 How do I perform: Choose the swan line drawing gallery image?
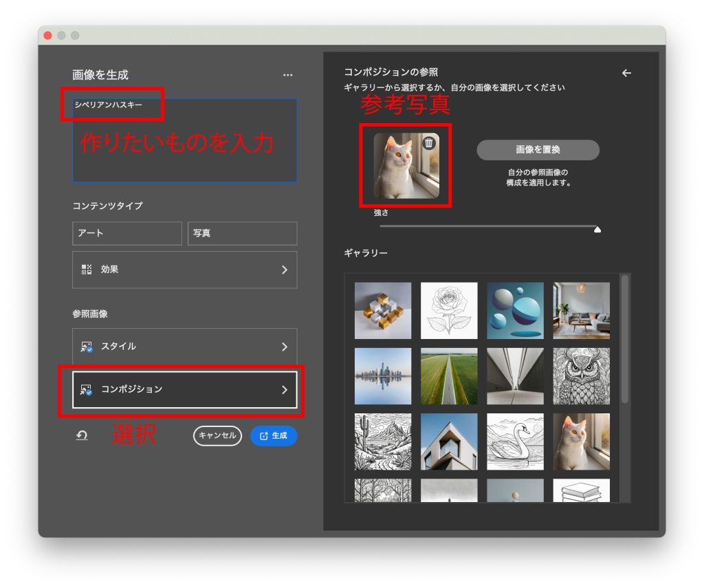tap(515, 442)
